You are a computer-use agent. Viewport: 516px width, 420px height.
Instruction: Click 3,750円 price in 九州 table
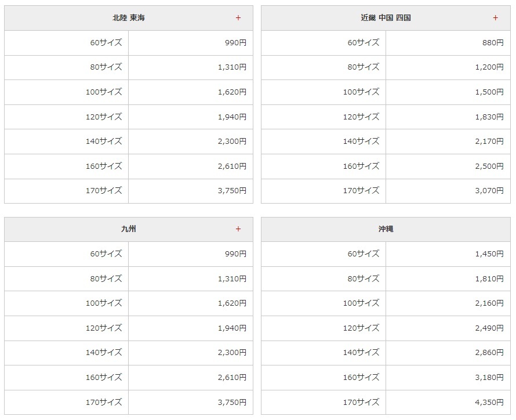tap(232, 401)
